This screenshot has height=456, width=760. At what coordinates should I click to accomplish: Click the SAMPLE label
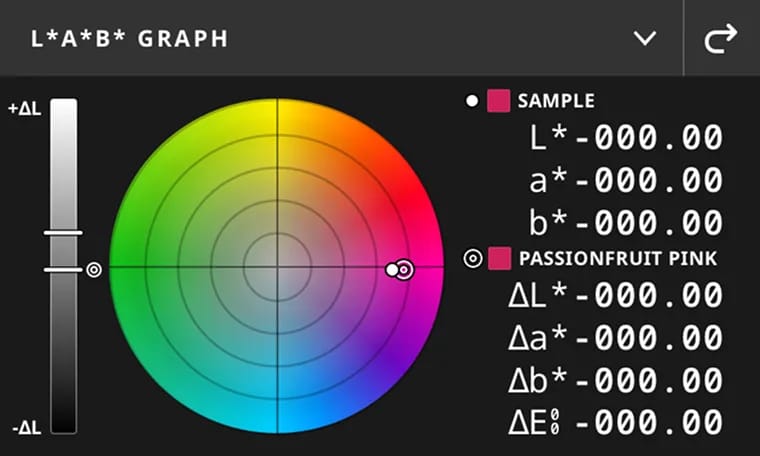point(556,101)
